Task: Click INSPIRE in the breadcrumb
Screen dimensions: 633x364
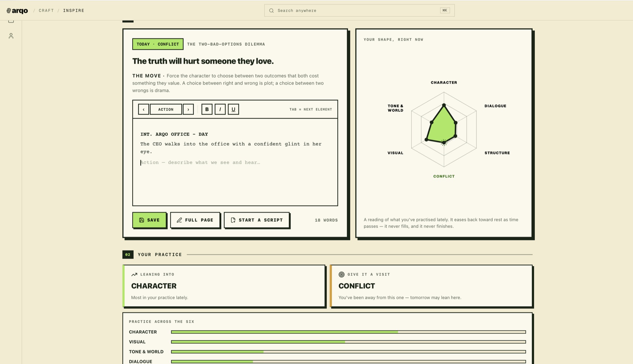Action: click(x=74, y=11)
